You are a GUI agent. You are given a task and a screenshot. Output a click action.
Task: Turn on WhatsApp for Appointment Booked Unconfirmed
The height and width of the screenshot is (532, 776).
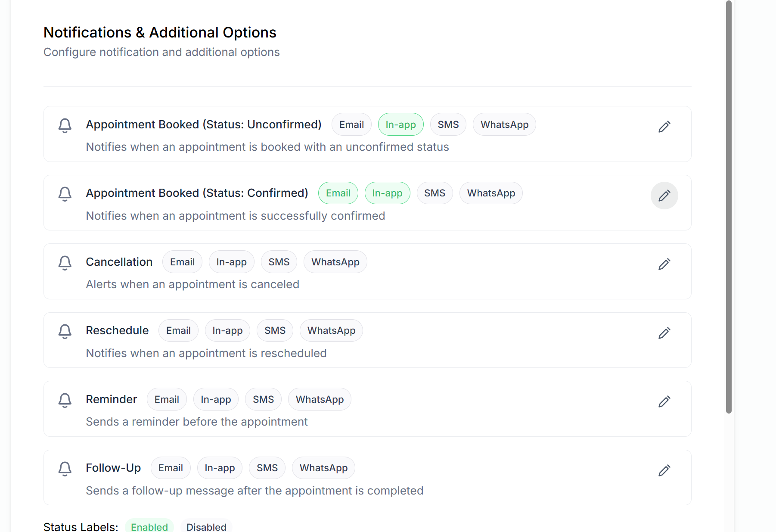pos(504,124)
